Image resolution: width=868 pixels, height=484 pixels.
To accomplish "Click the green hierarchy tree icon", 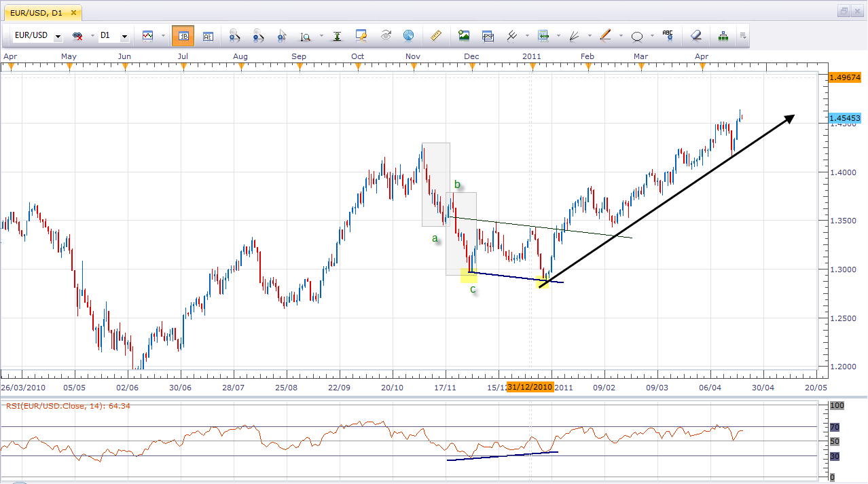I will point(724,36).
